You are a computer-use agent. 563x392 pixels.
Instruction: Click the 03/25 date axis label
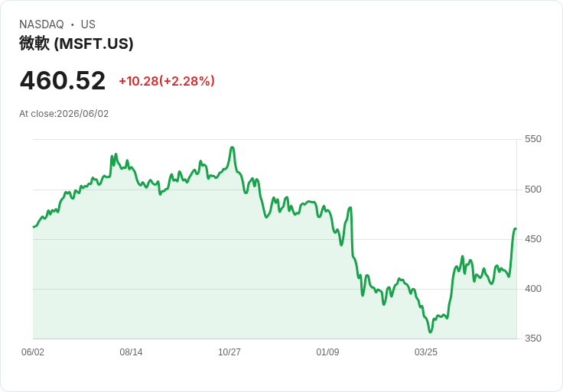coord(426,352)
